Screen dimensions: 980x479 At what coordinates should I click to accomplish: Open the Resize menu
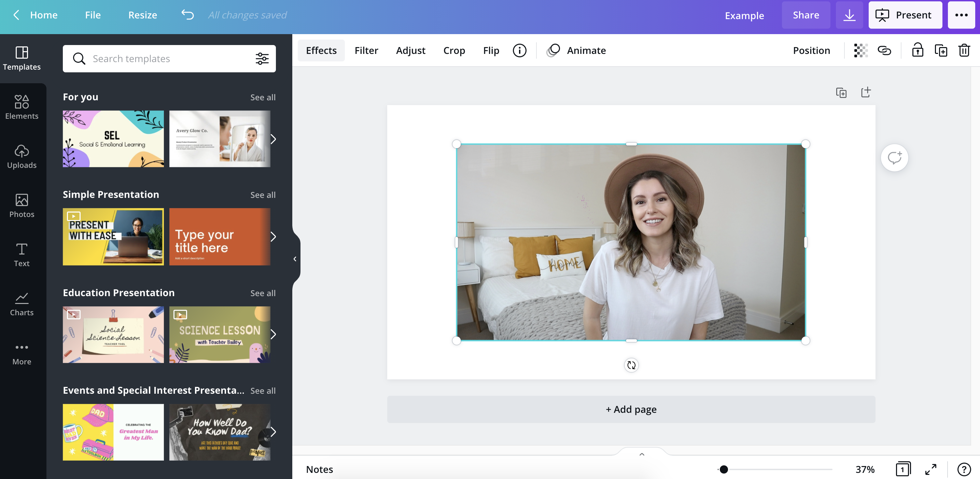point(142,15)
